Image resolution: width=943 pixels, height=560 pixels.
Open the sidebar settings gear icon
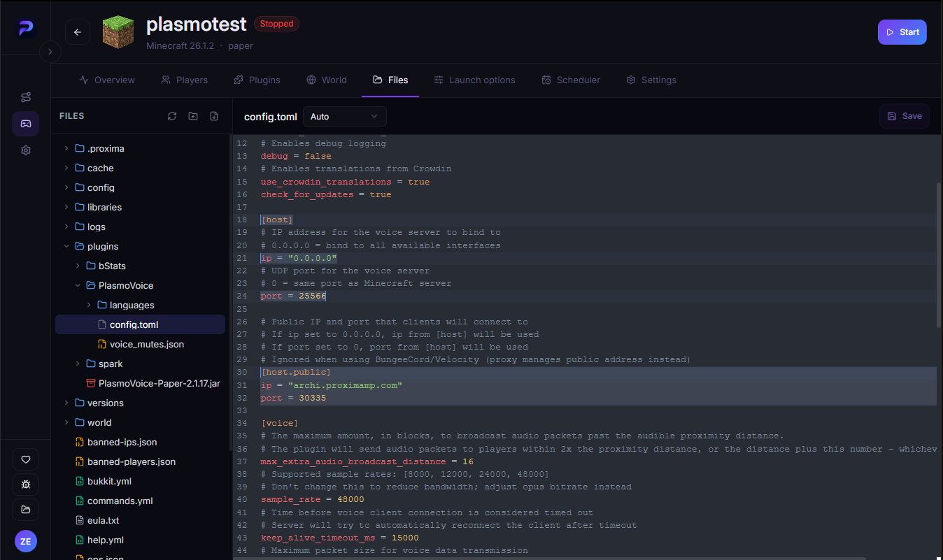click(x=26, y=150)
